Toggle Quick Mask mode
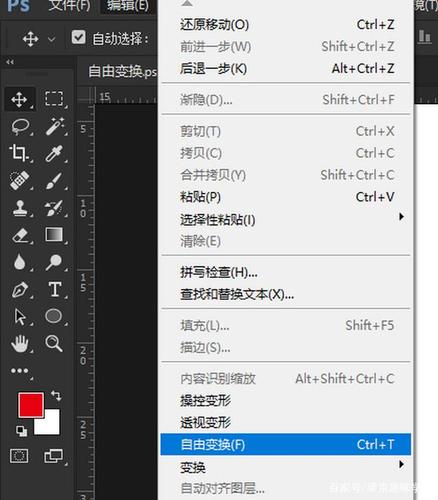Viewport: 438px width, 500px height. [19, 456]
